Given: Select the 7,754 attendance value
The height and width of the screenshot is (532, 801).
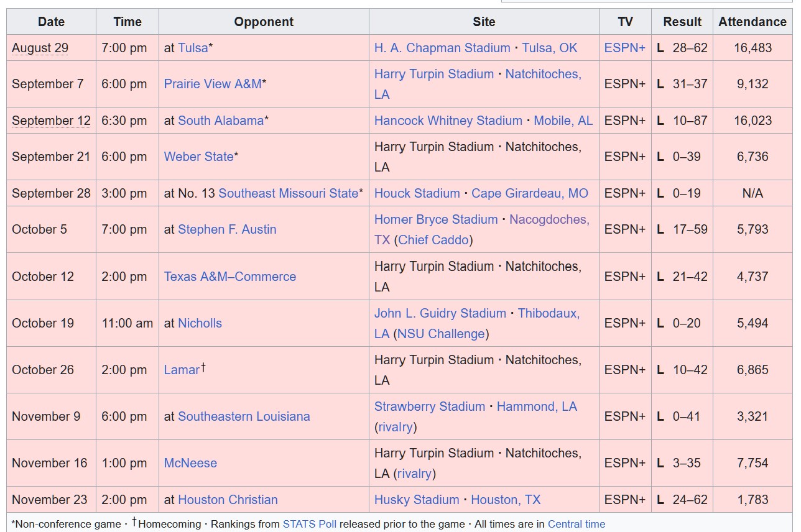Looking at the screenshot, I should click(752, 463).
